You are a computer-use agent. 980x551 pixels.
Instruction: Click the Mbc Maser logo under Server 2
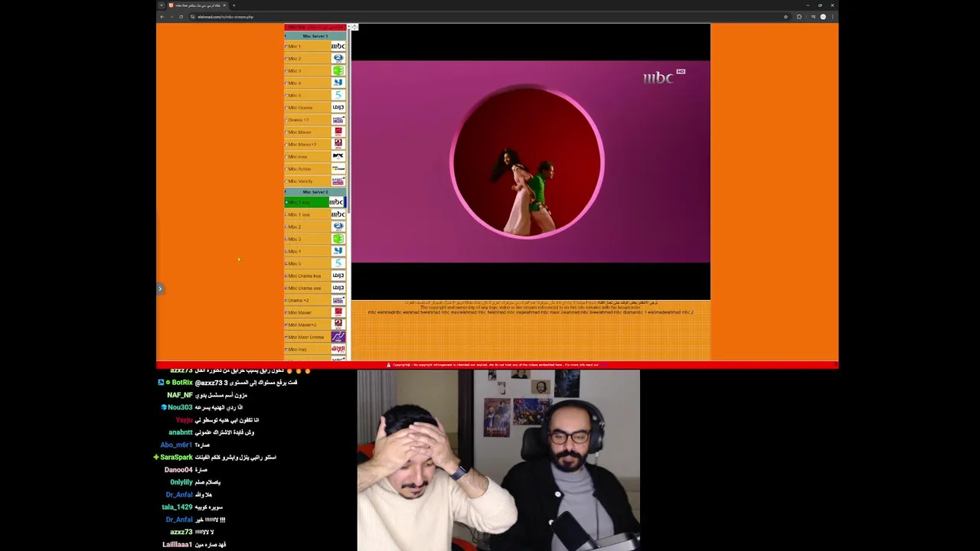click(338, 312)
